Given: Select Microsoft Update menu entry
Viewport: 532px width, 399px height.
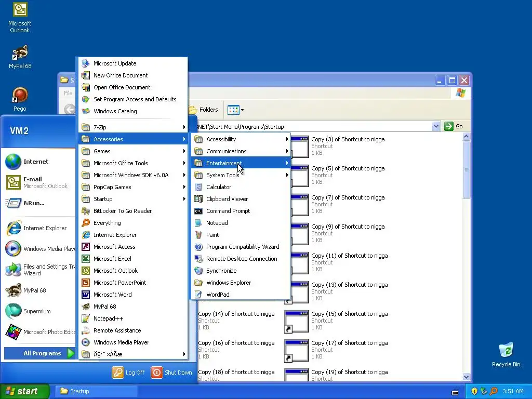Looking at the screenshot, I should point(133,63).
